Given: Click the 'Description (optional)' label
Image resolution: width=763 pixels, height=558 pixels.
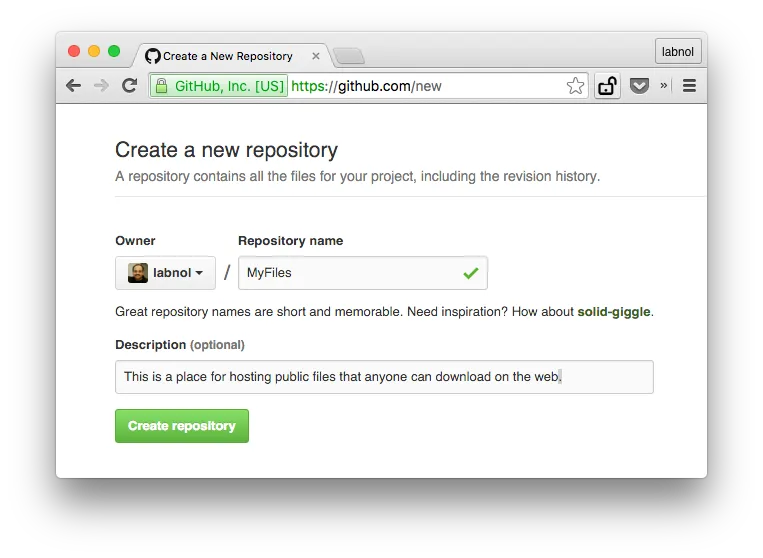Looking at the screenshot, I should pyautogui.click(x=180, y=345).
